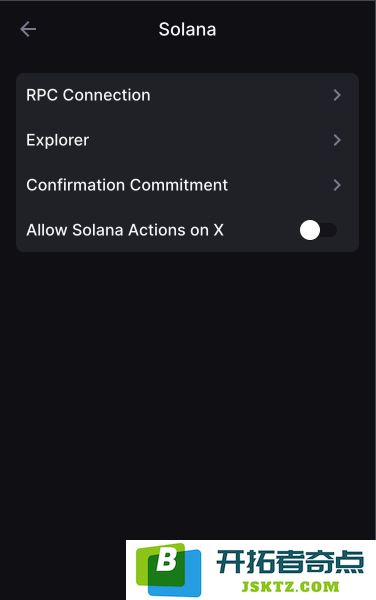Expand the Explorer settings row
Image resolution: width=376 pixels, height=600 pixels.
(x=187, y=140)
